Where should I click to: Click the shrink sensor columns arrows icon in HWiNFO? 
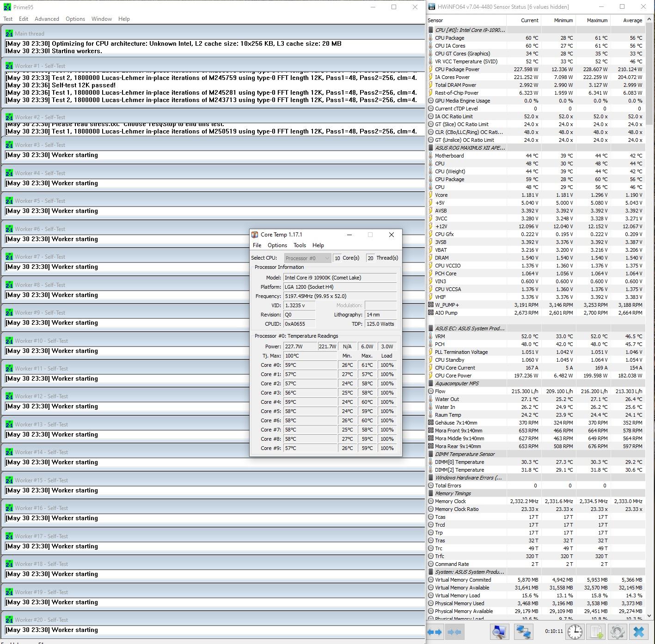[x=454, y=632]
